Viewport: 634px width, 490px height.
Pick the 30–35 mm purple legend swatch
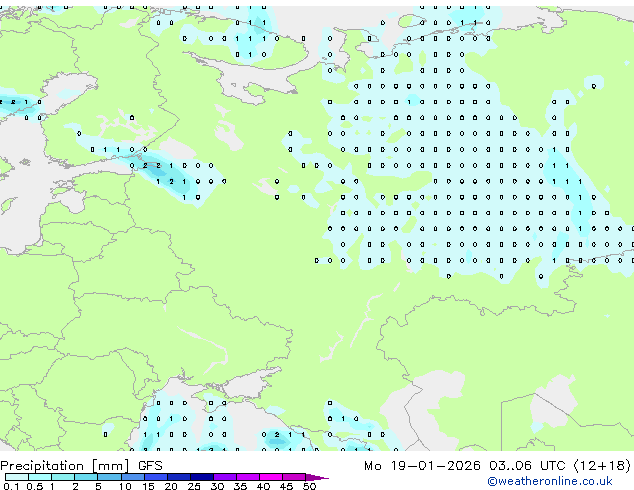click(225, 477)
